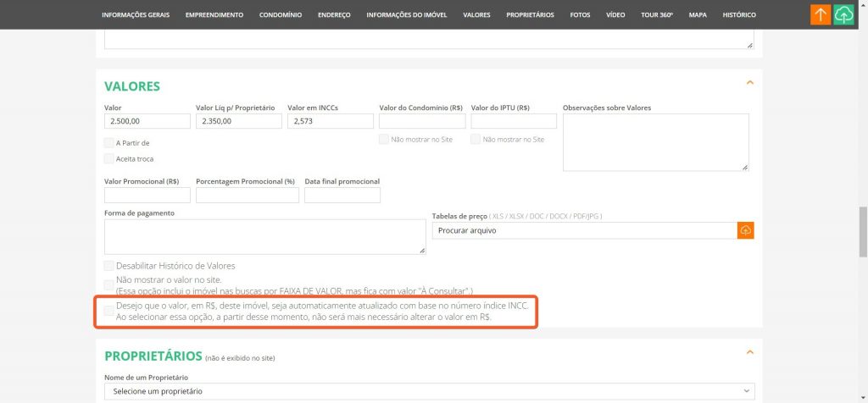
Task: Collapse the Valores section chevron
Action: point(748,82)
